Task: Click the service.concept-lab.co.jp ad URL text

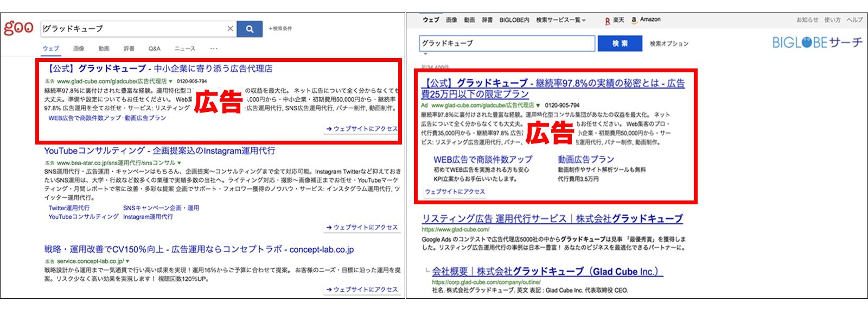Action: click(90, 261)
